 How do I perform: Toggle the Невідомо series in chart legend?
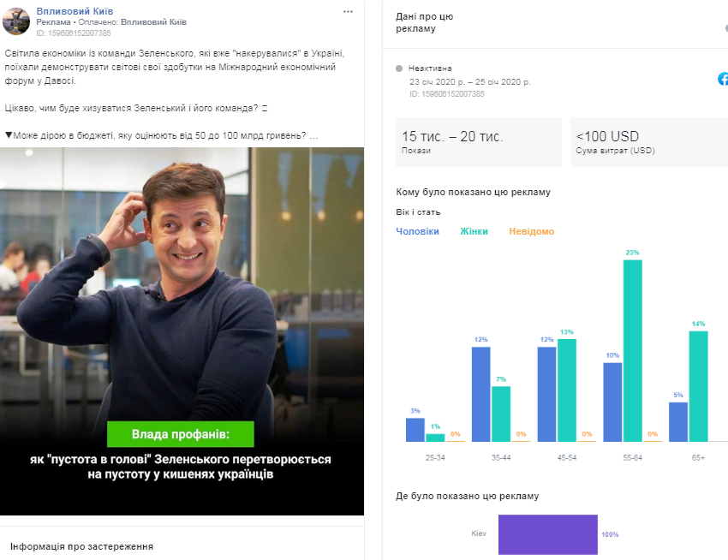pyautogui.click(x=531, y=231)
